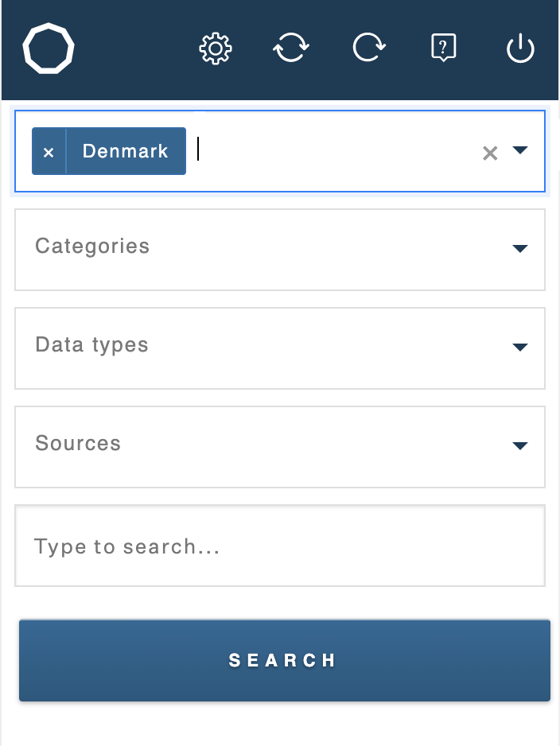
Task: Open the Categories dropdown
Action: 280,249
